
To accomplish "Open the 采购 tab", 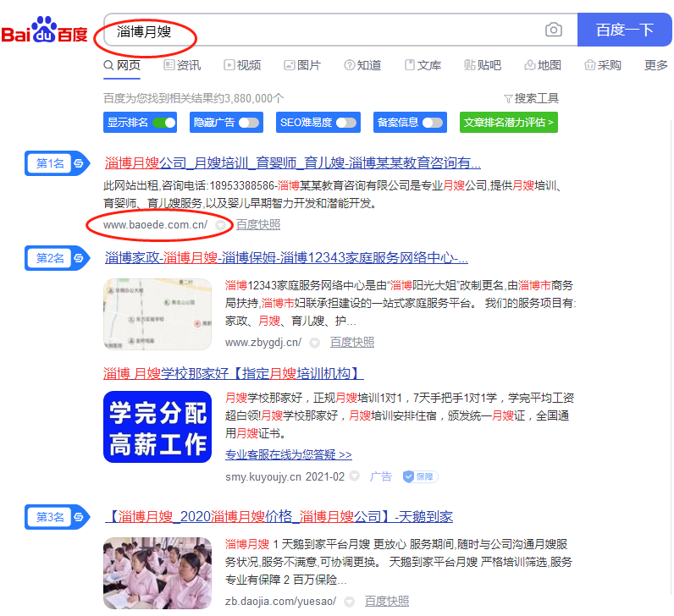I will coord(603,65).
